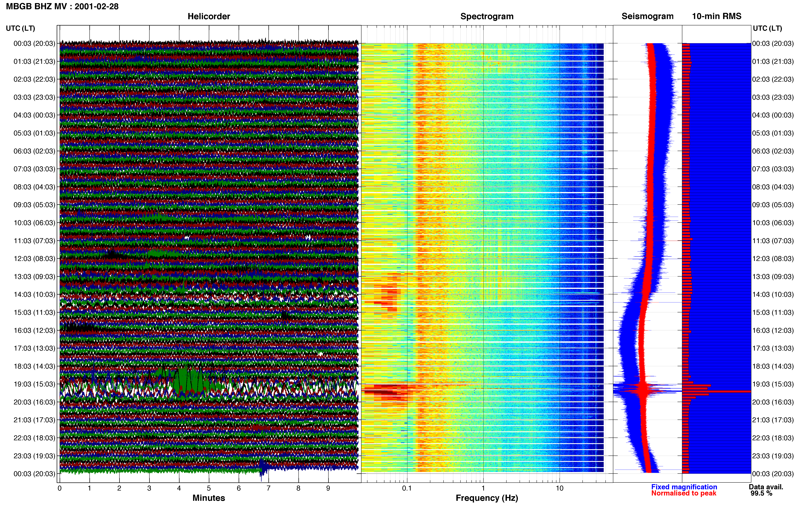Click right time label 23:03 (19:03)
Image resolution: width=812 pixels, height=508 pixels.
[x=773, y=456]
